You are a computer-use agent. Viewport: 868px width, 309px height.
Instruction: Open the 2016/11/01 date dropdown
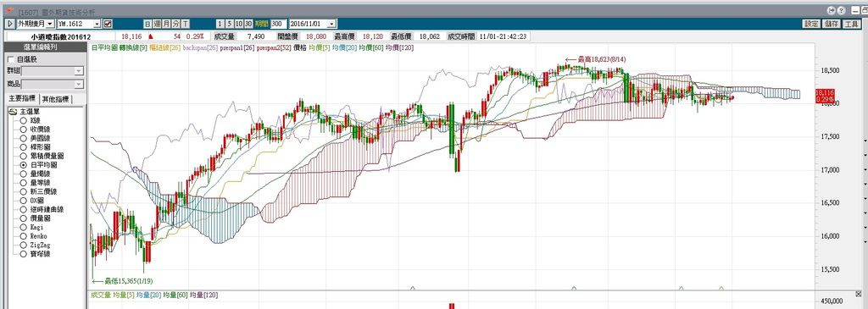[331, 24]
